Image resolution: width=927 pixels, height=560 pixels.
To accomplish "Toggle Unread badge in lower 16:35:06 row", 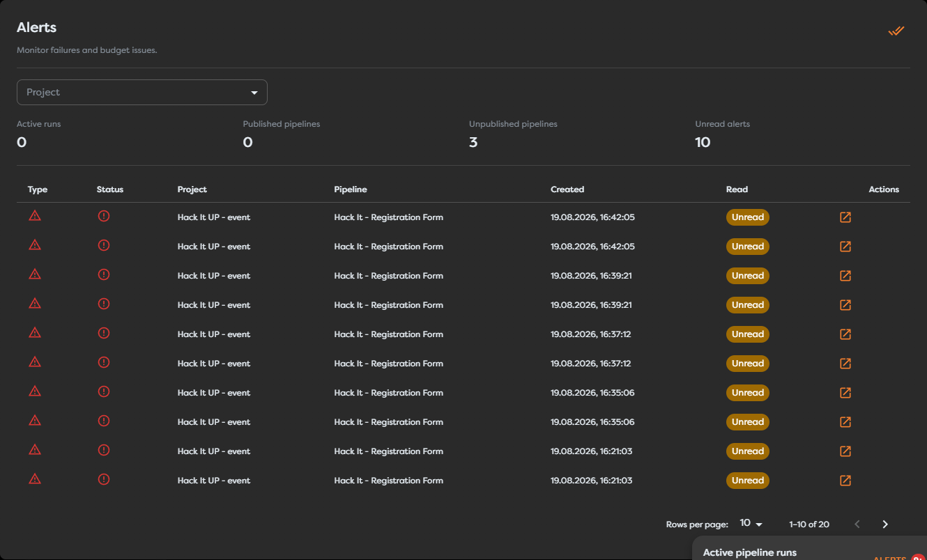I will [748, 422].
